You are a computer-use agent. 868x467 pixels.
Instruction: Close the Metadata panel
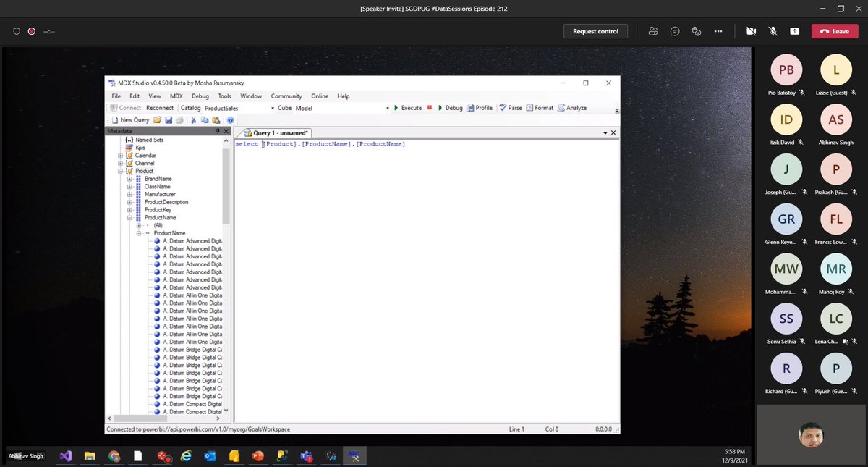pyautogui.click(x=226, y=131)
